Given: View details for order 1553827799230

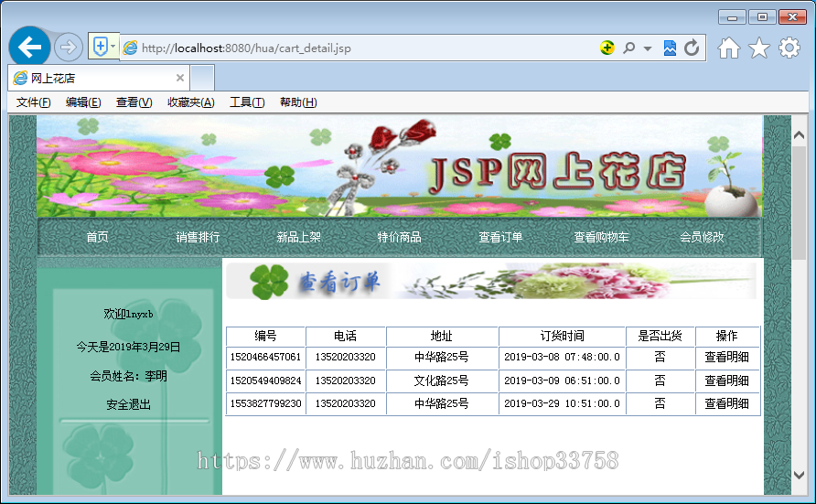Looking at the screenshot, I should point(727,403).
